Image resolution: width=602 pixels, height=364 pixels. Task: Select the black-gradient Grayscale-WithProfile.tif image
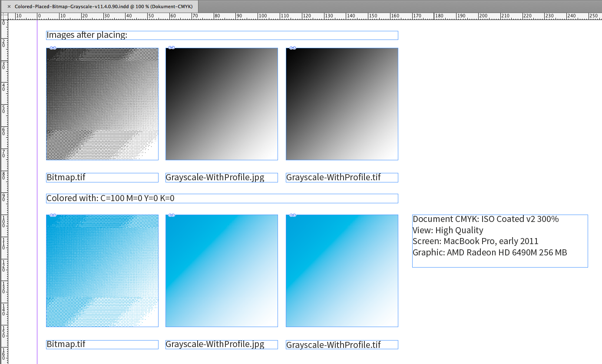342,104
